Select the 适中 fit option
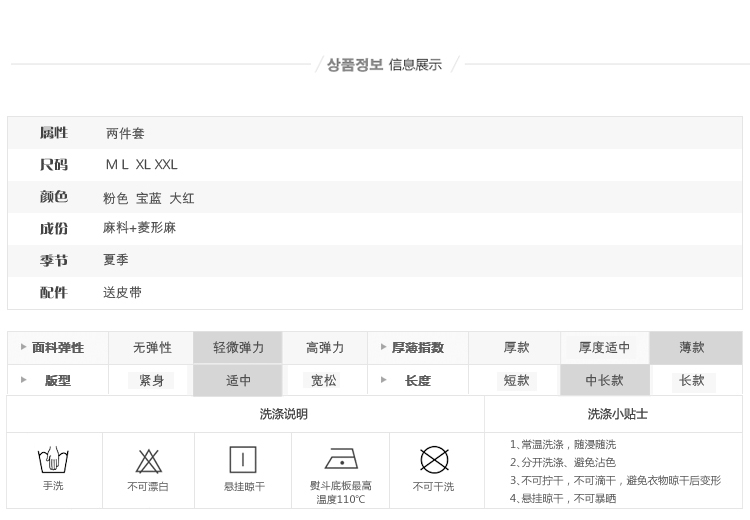This screenshot has height=520, width=750. coord(238,381)
